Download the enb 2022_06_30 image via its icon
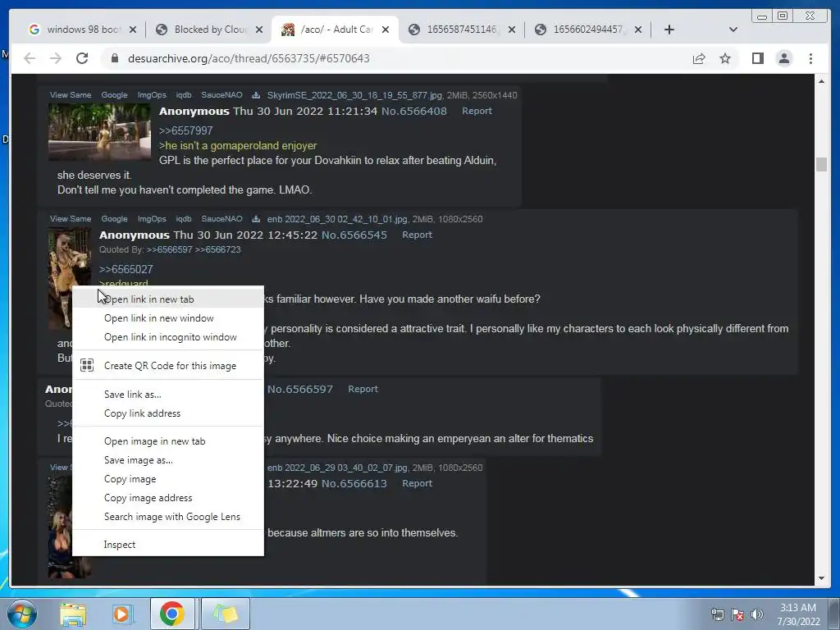 click(x=256, y=219)
